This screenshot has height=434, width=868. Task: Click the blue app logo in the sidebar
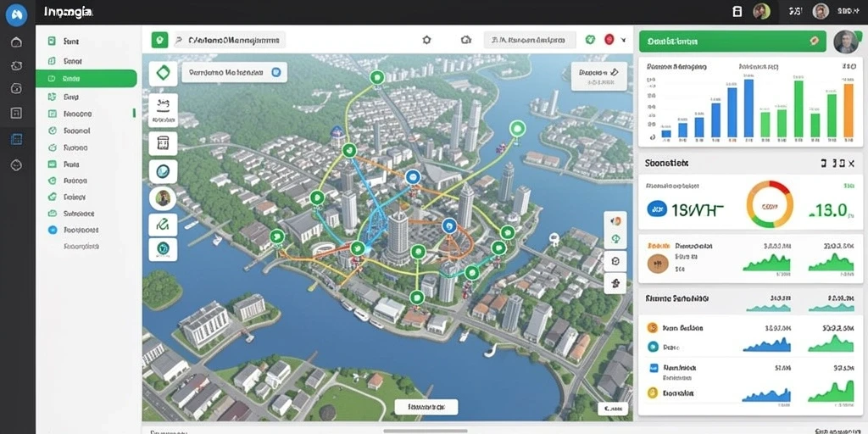pyautogui.click(x=17, y=15)
